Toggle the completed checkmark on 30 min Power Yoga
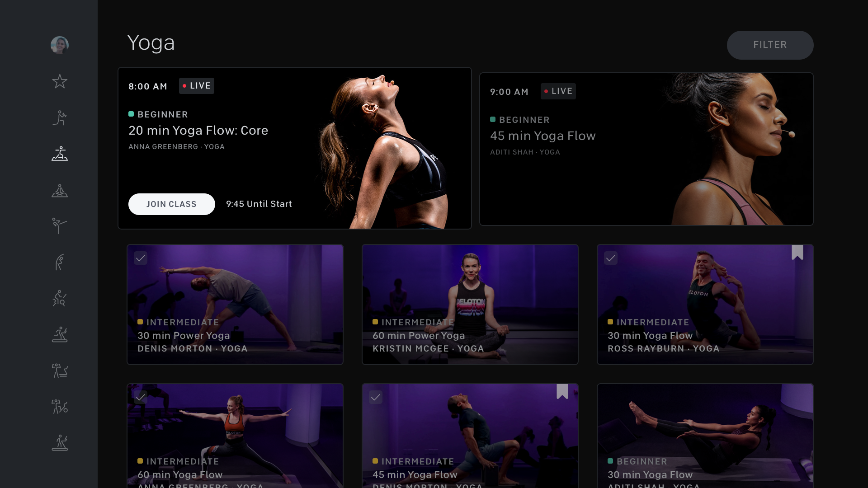868x488 pixels. [141, 258]
